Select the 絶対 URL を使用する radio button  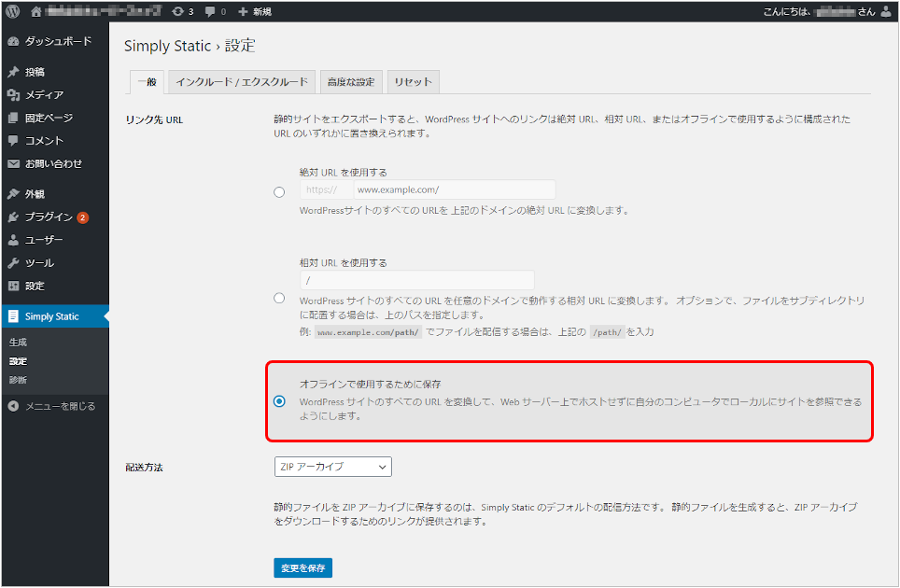[279, 192]
